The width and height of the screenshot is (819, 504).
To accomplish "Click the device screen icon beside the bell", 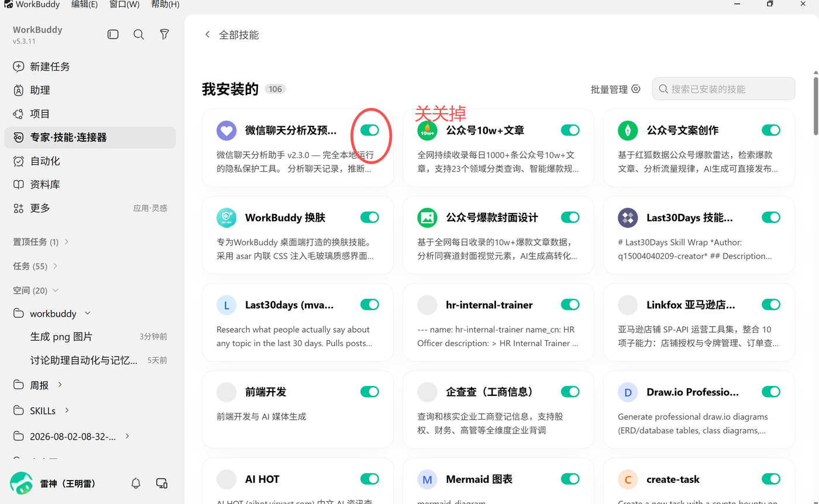I will 162,483.
